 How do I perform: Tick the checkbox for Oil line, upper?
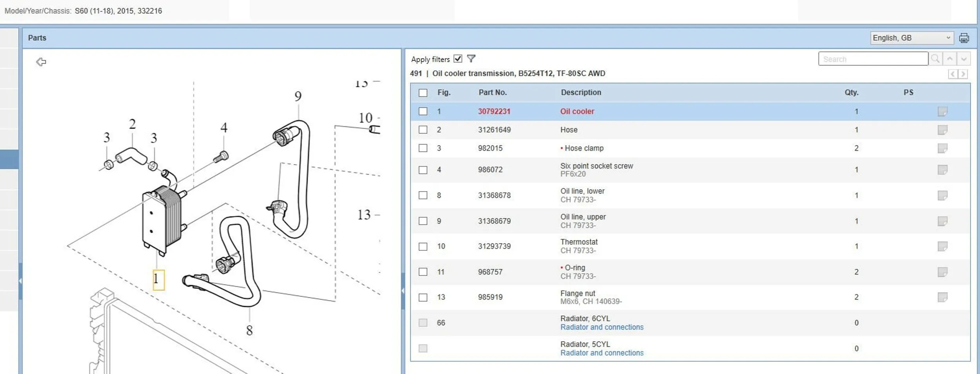pos(423,221)
